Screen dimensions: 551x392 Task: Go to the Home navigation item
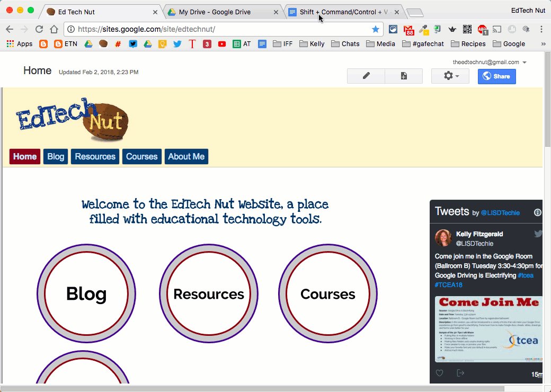click(x=25, y=157)
